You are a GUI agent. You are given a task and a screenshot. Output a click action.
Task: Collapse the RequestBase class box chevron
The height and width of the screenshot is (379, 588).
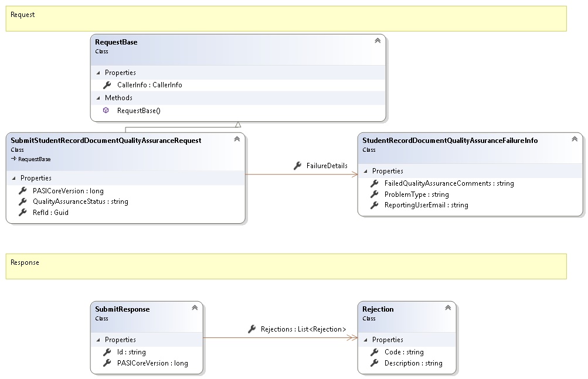point(377,41)
